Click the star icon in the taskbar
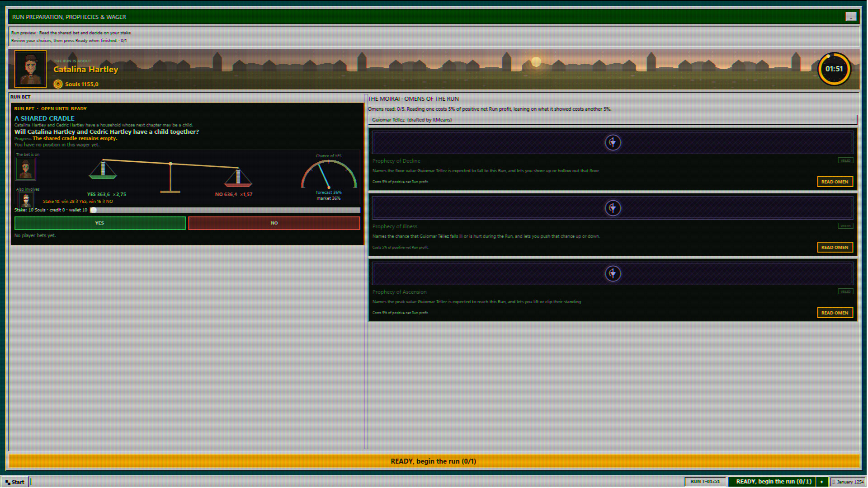 [821, 482]
